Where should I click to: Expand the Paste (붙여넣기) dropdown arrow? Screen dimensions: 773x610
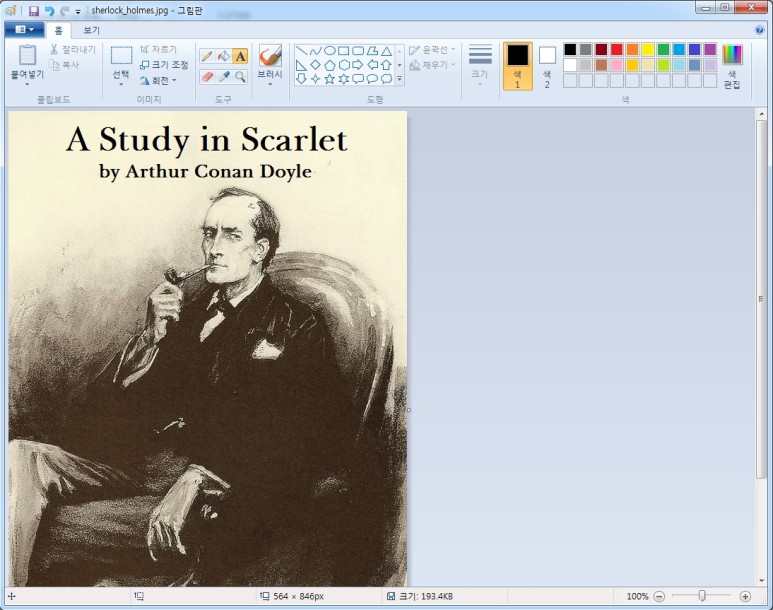click(x=28, y=84)
